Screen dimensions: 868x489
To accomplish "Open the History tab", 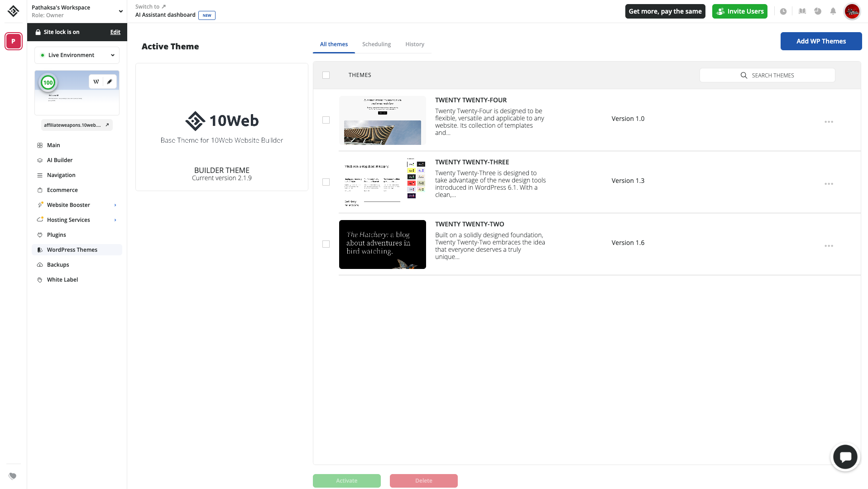I will (414, 44).
